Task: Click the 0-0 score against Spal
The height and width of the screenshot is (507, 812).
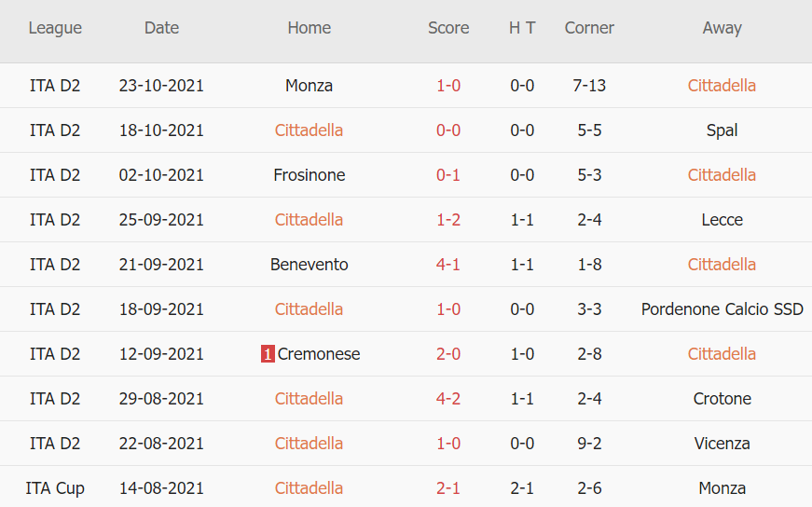Action: click(448, 130)
